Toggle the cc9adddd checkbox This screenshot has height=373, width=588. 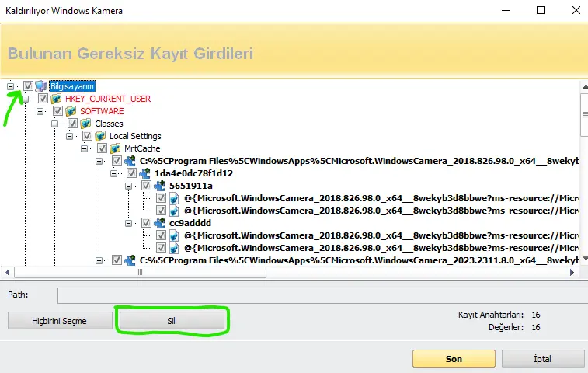(146, 223)
